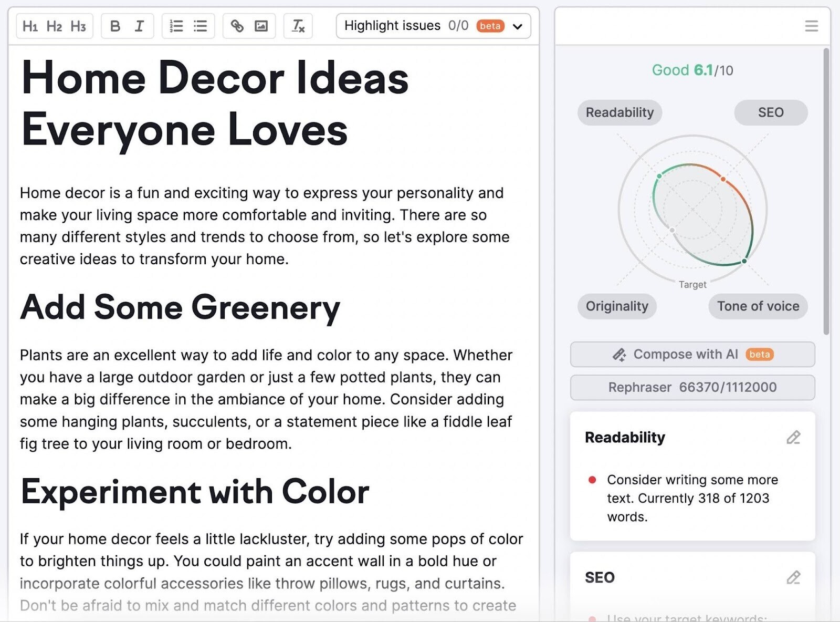Insert a numbered list

pyautogui.click(x=176, y=26)
